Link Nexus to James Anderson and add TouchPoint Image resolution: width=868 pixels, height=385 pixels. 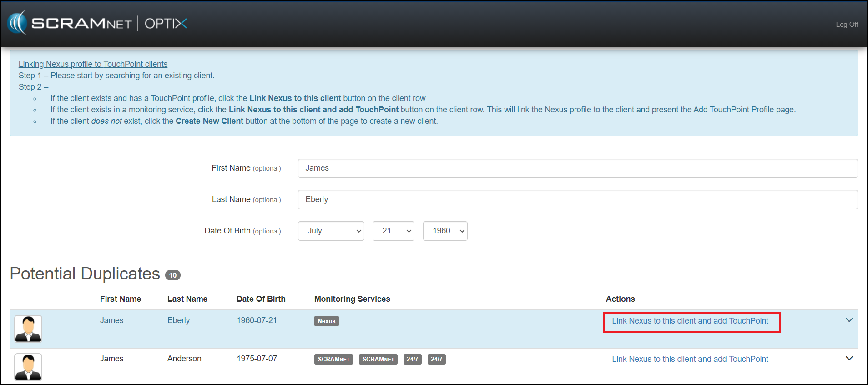[690, 359]
